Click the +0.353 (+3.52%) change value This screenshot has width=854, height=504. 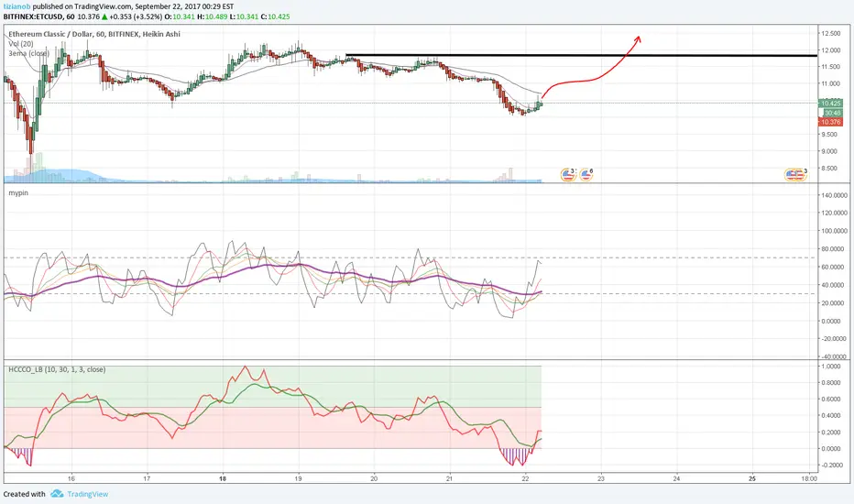(136, 16)
